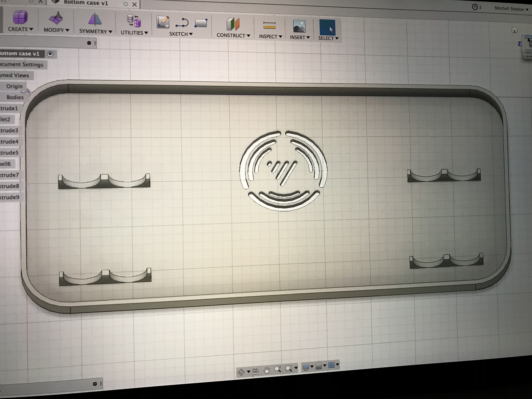The width and height of the screenshot is (532, 399).
Task: Select the Shell6 feature row
Action: point(6,164)
